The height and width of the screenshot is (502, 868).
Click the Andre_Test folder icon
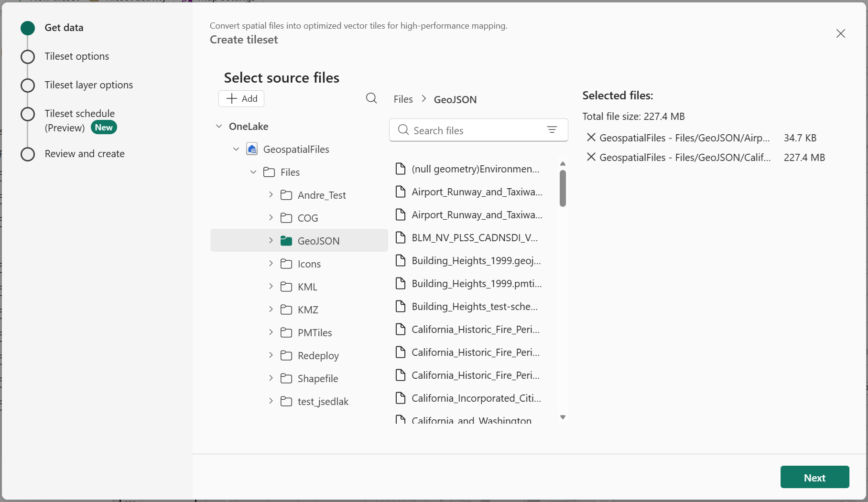click(286, 195)
